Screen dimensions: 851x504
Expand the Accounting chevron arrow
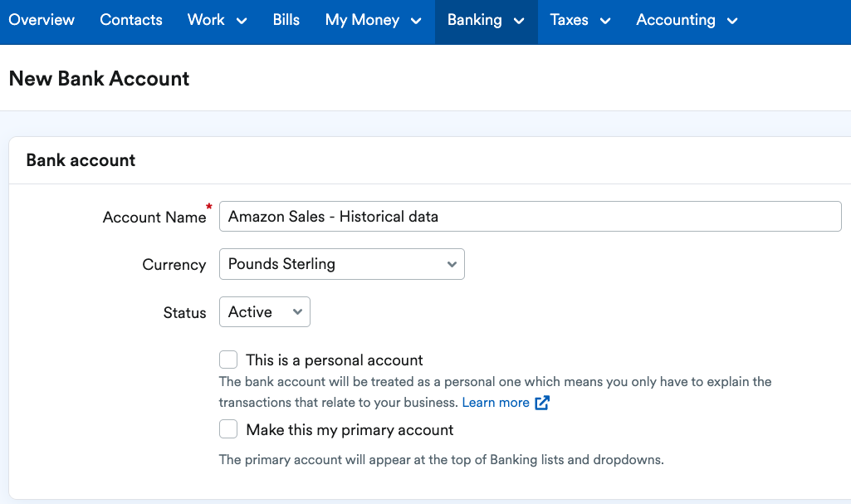(x=732, y=21)
